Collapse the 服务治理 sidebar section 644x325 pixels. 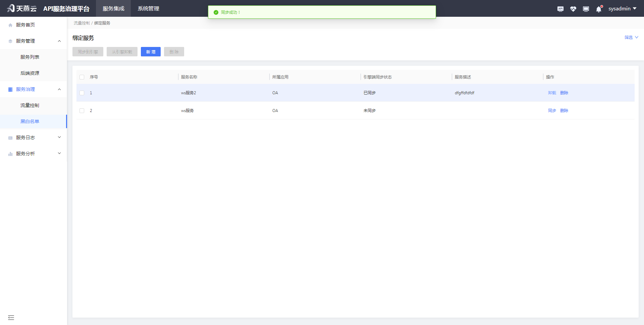click(x=59, y=89)
